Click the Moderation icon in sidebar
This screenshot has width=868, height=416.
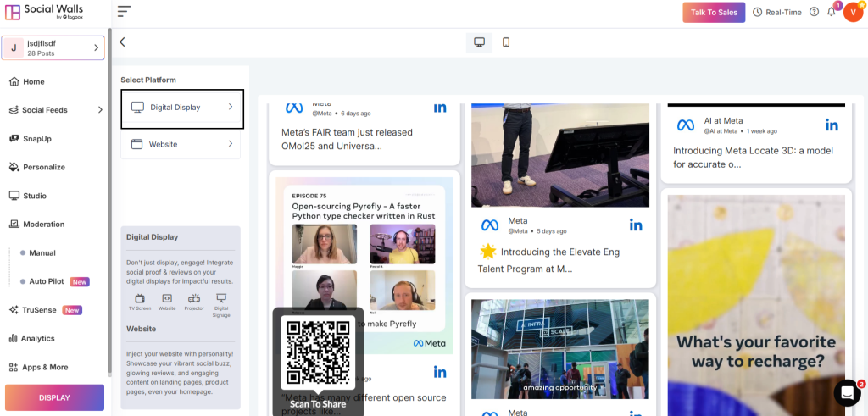14,224
